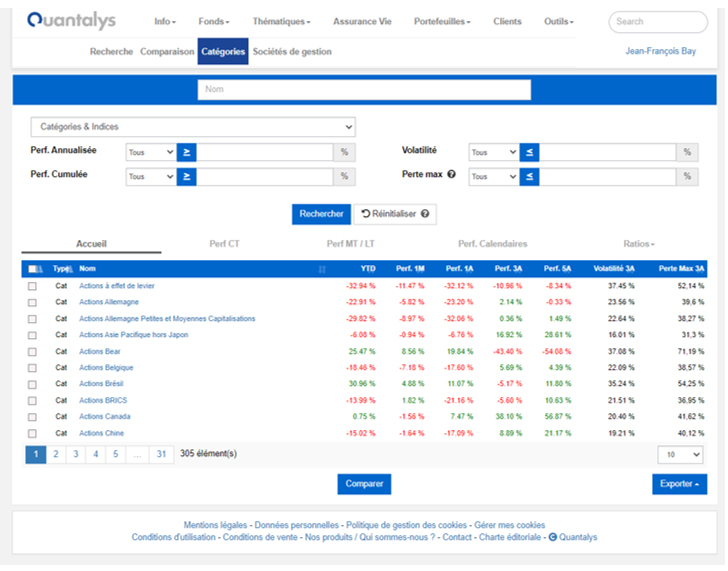The height and width of the screenshot is (571, 728).
Task: Click the Perf. Cumulée greater-or-equal operator
Action: pos(187,176)
